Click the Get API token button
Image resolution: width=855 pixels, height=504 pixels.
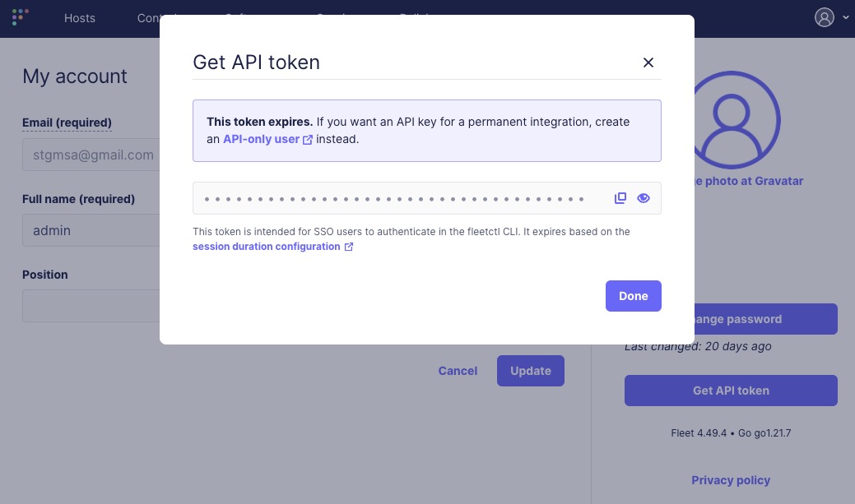[731, 391]
